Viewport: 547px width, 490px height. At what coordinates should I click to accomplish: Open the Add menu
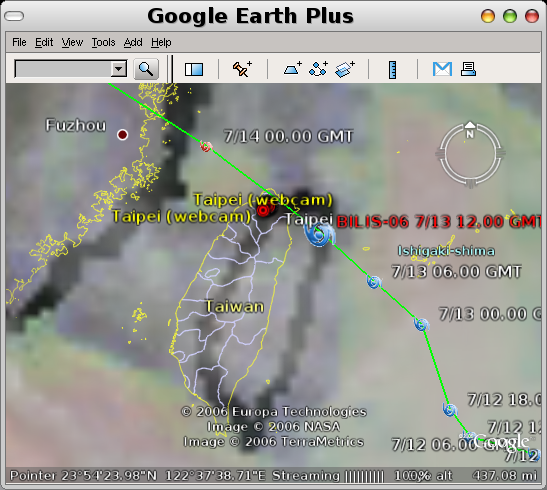(x=133, y=43)
